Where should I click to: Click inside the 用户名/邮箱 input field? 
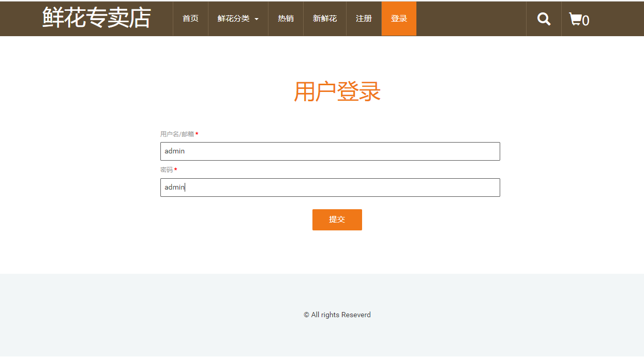tap(330, 151)
